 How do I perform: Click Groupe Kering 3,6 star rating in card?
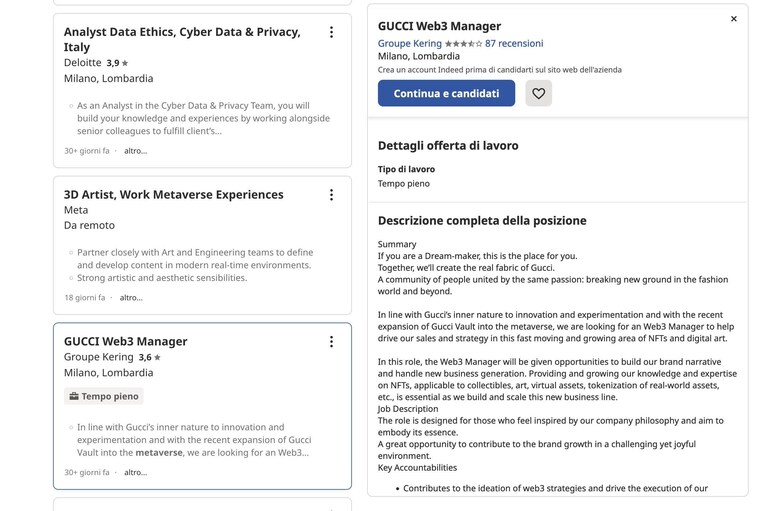point(149,357)
